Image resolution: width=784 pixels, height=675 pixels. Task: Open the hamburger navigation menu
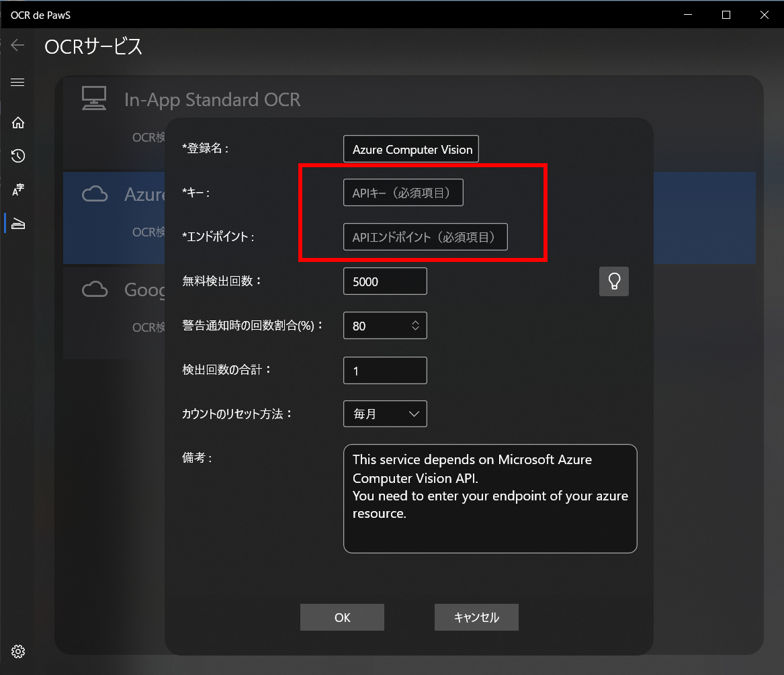pyautogui.click(x=17, y=83)
